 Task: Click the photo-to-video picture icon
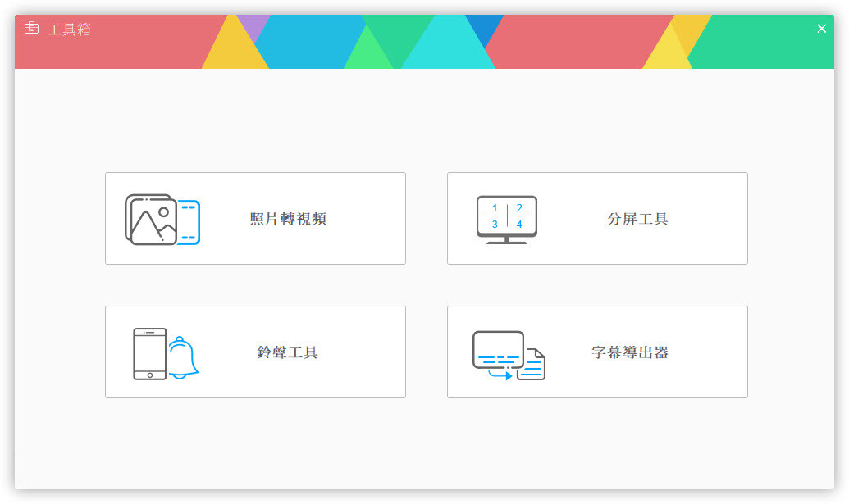pos(162,219)
